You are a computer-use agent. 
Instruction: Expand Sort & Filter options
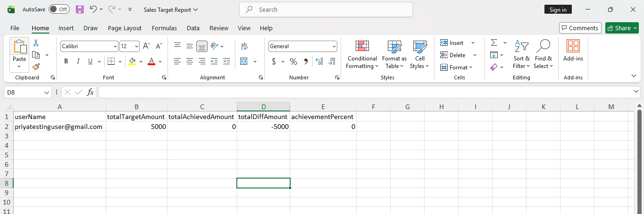tap(521, 54)
